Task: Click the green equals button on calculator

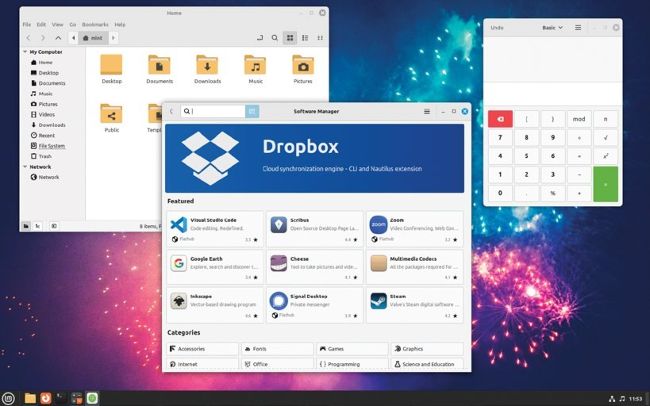Action: tap(606, 184)
